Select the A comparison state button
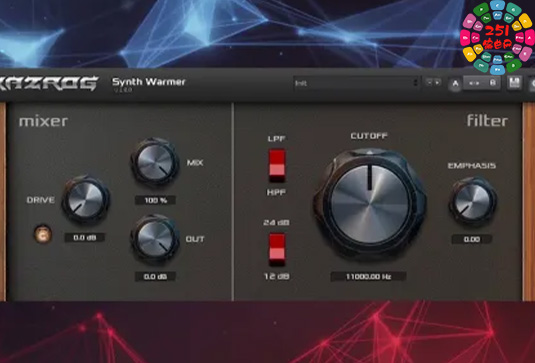Viewport: 535px width, 363px height. [x=455, y=84]
